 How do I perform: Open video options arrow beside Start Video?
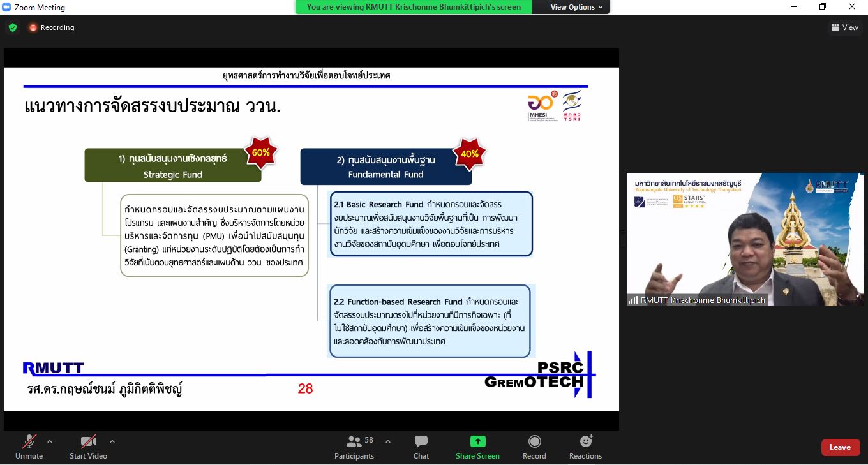click(x=112, y=441)
